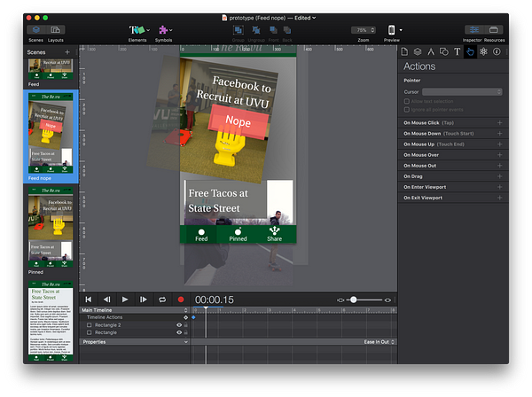532x397 pixels.
Task: Open the Metrics inspector tab
Action: (x=431, y=51)
